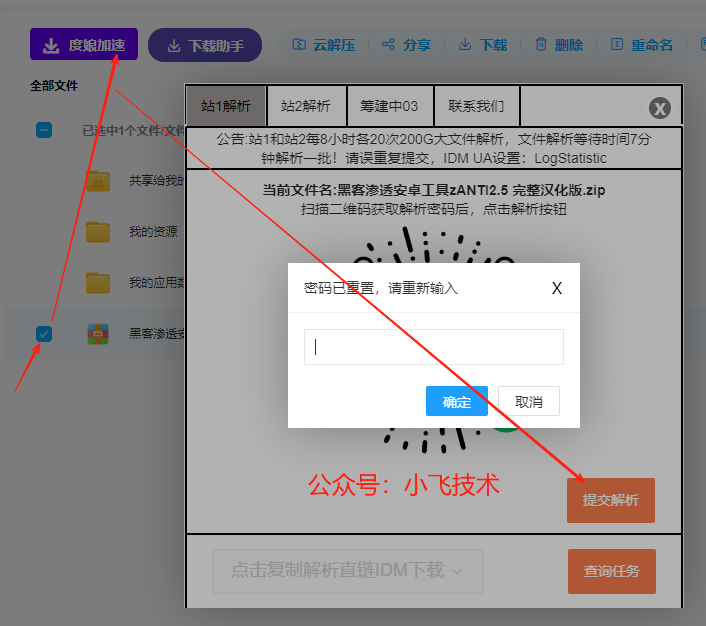Uncheck the selected zip file checkbox
706x626 pixels.
(x=44, y=334)
